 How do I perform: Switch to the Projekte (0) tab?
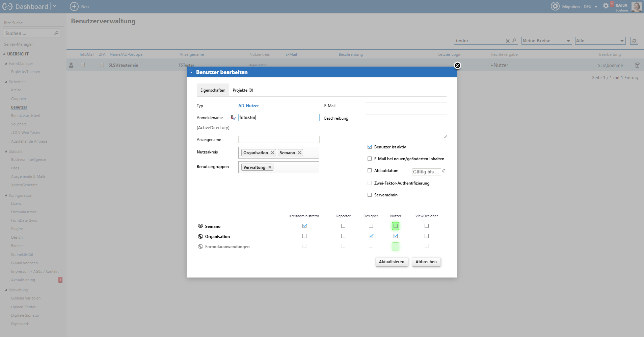(x=243, y=90)
